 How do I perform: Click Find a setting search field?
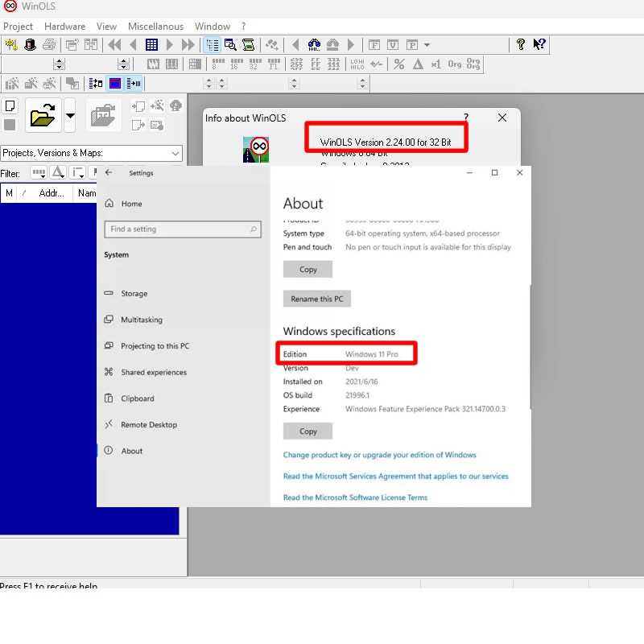pyautogui.click(x=183, y=229)
